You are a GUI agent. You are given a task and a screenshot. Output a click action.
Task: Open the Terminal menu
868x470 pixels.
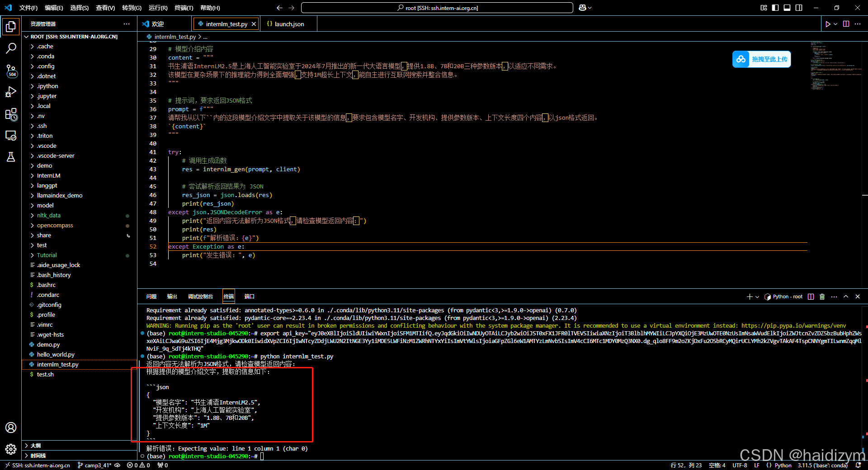click(184, 8)
